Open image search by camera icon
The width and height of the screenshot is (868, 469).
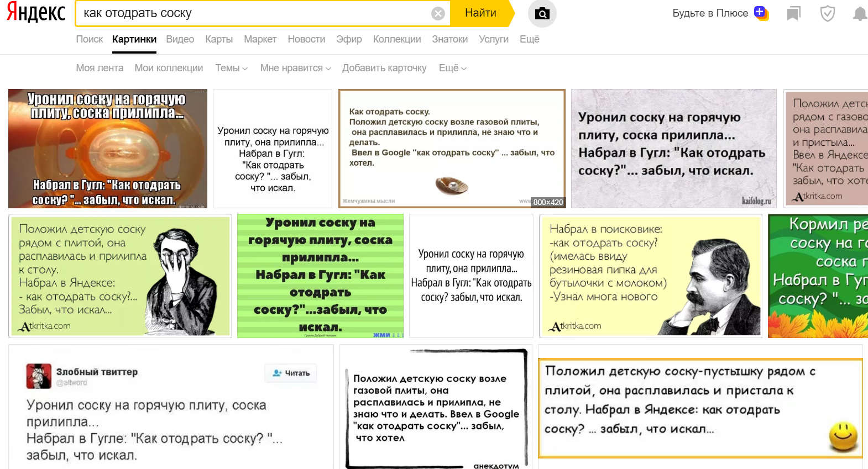pos(542,13)
